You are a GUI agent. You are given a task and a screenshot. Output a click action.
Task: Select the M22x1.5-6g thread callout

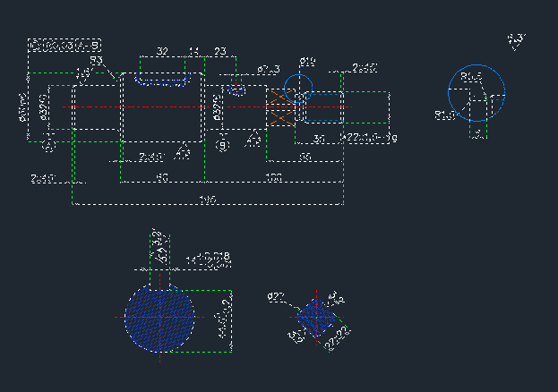click(372, 138)
